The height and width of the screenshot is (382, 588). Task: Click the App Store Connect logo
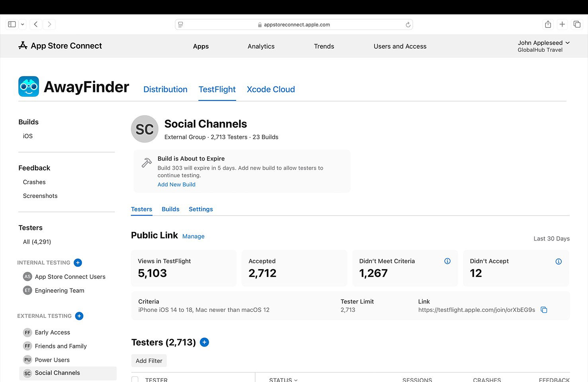(x=60, y=46)
